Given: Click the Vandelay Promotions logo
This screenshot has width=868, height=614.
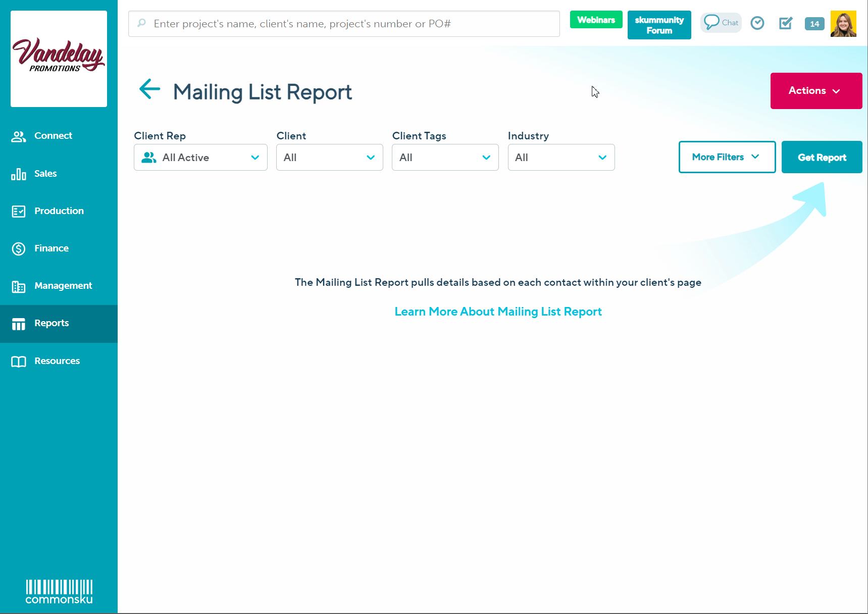Looking at the screenshot, I should click(59, 59).
